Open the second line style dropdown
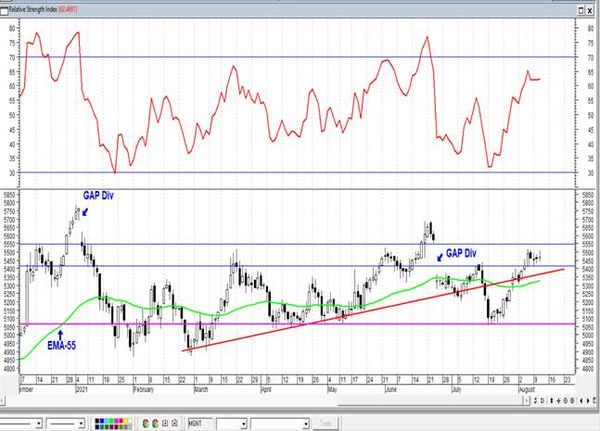The height and width of the screenshot is (431, 600). pos(81,424)
